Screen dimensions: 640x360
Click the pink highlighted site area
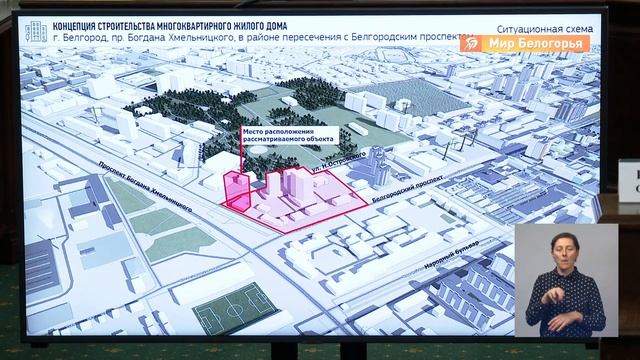click(x=295, y=200)
